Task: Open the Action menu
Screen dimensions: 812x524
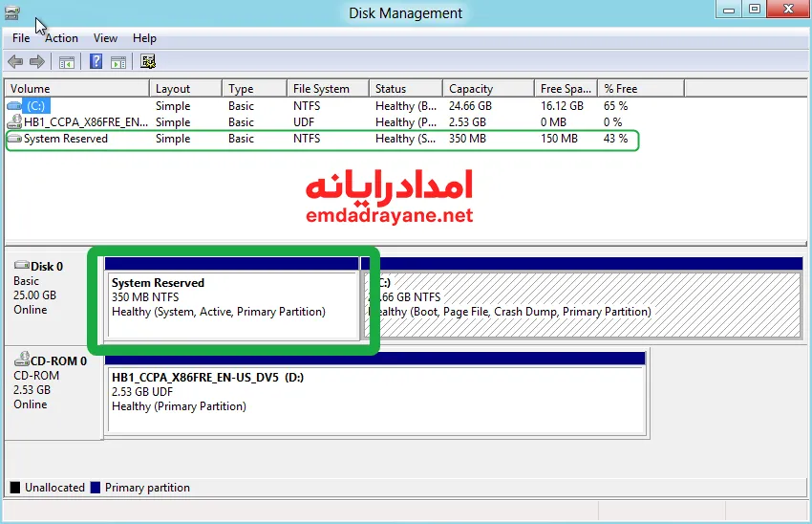Action: [x=62, y=38]
